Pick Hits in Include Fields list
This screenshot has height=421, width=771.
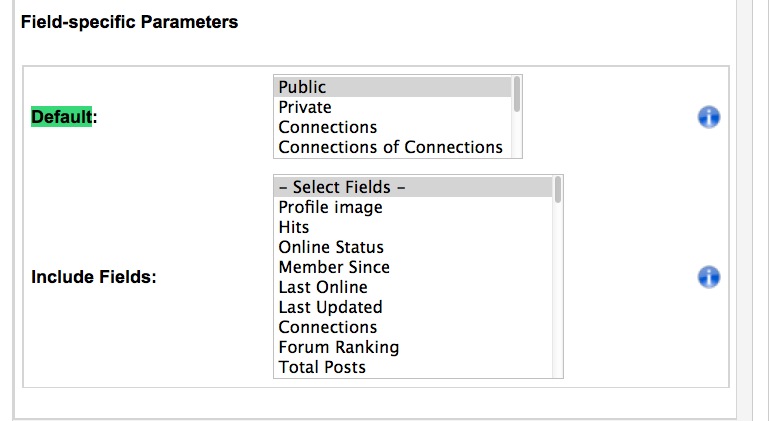coord(413,227)
